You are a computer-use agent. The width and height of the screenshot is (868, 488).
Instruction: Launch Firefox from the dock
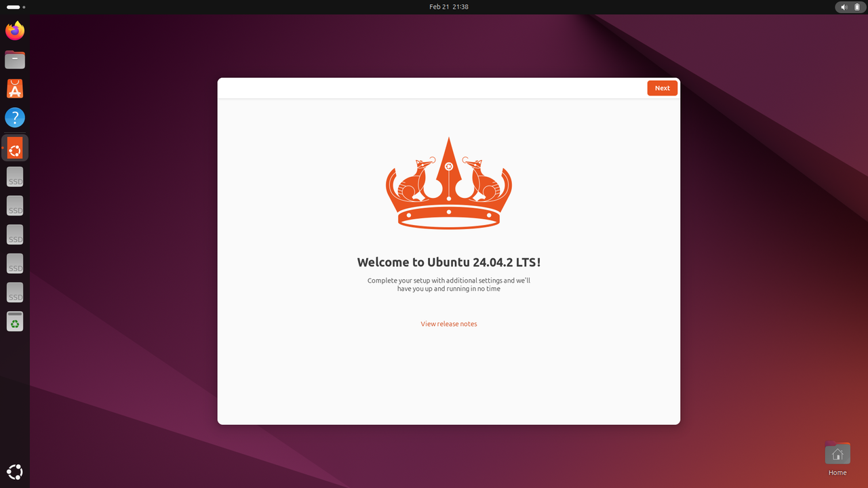click(15, 31)
